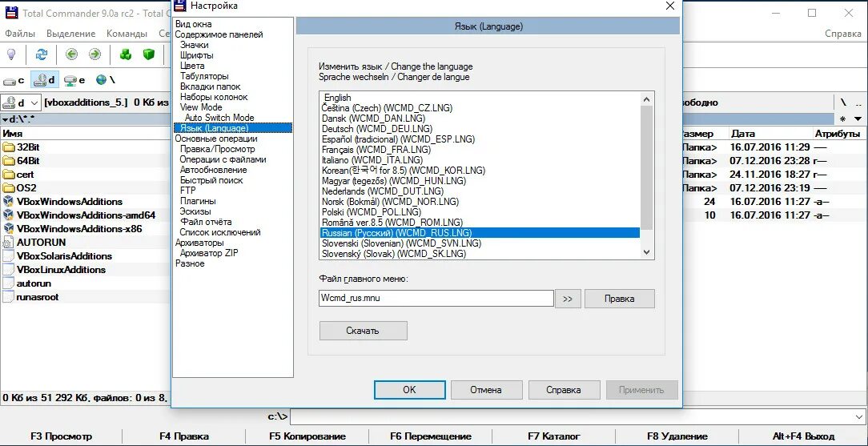Screen dimensions: 868x446
Task: Select Шрифты settings category
Action: pos(196,55)
